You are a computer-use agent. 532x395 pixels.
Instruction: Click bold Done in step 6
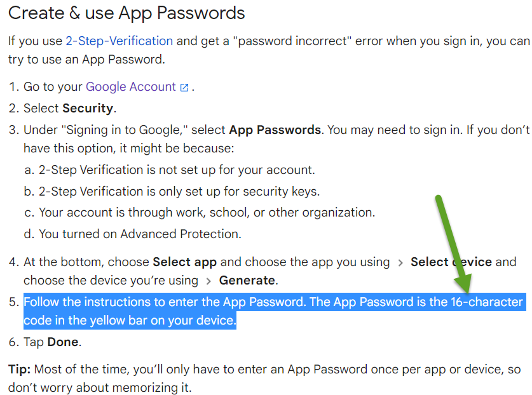click(x=63, y=342)
